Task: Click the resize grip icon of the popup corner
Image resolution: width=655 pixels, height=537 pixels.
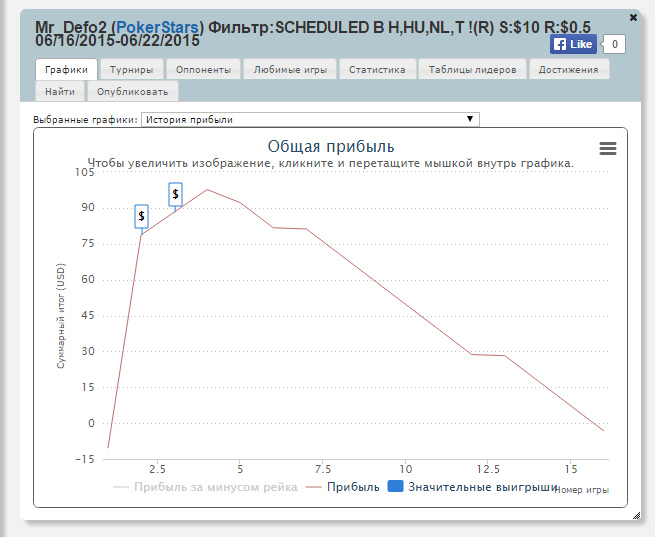Action: pos(636,515)
